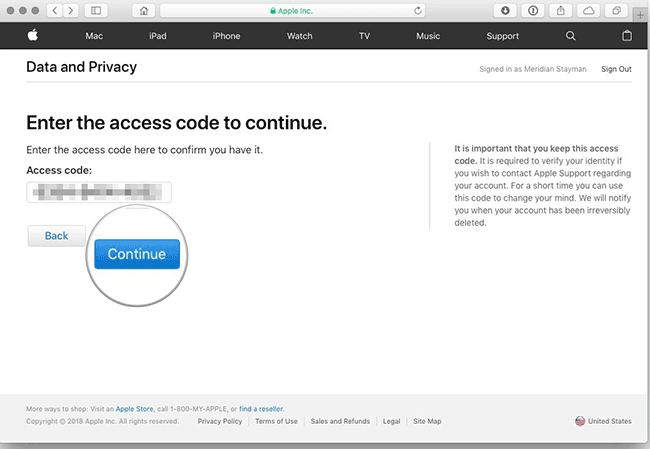Open the Music menu item
Screen dimensions: 650x449
(x=428, y=36)
